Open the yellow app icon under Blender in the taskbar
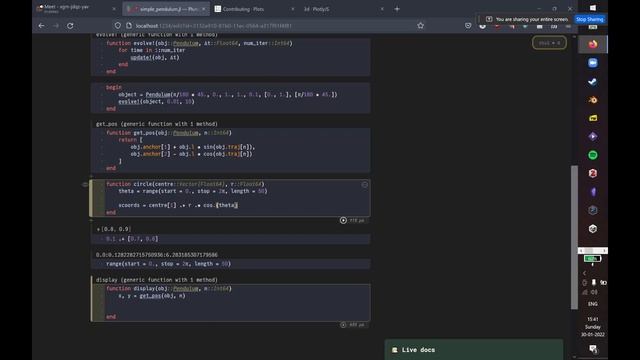Viewport: 640px width, 360px height. [593, 118]
